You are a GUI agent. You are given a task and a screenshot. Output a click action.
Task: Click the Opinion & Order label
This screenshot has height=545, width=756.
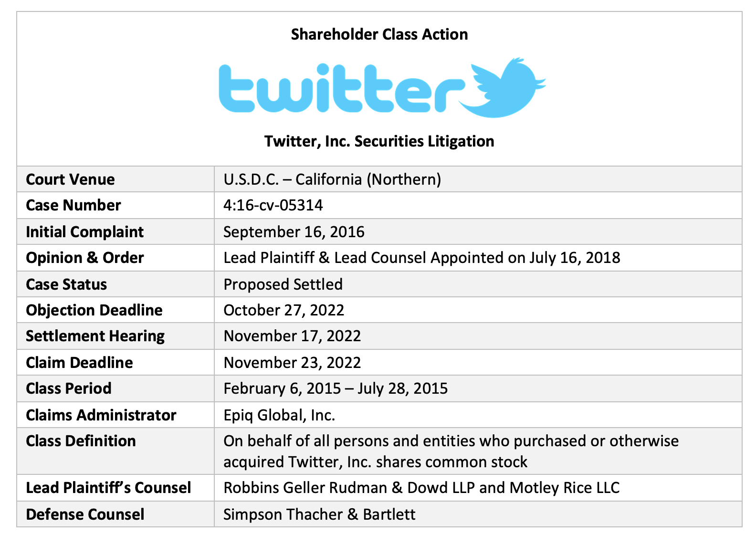[84, 258]
